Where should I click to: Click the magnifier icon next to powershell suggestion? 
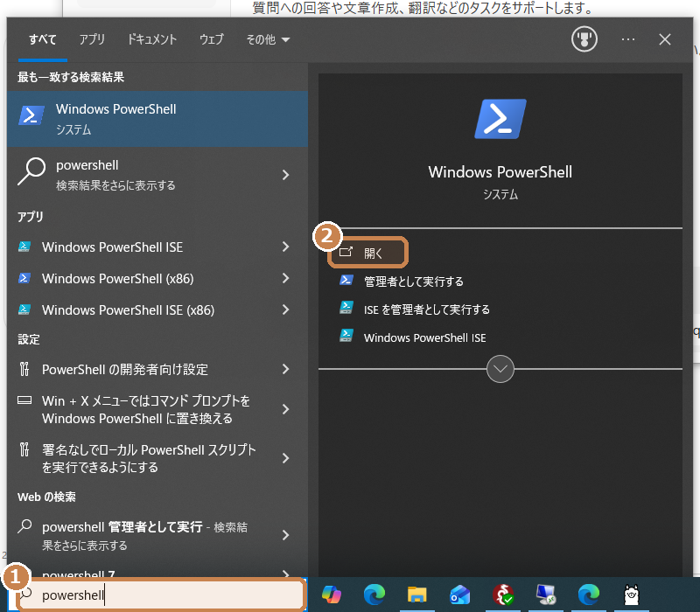tap(31, 171)
